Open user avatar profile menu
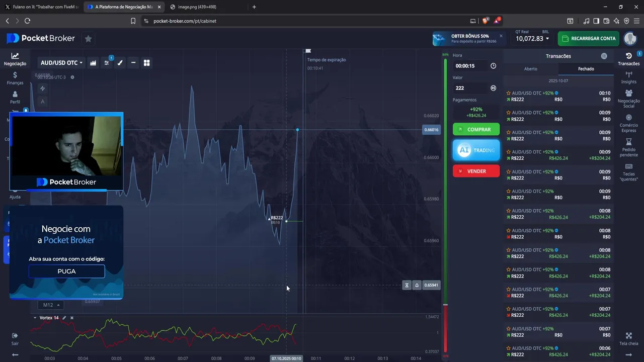This screenshot has width=644, height=362. point(630,38)
